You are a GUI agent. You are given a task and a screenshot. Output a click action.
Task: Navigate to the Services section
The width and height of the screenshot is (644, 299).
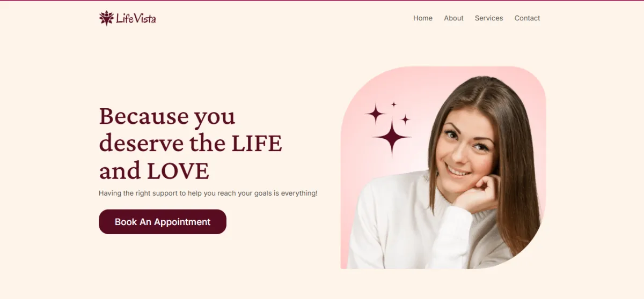489,18
